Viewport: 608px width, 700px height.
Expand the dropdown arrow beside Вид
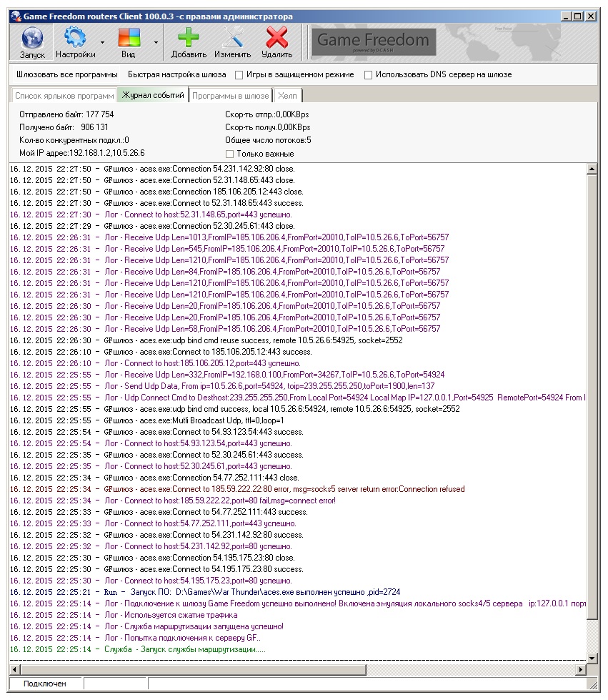pyautogui.click(x=156, y=42)
